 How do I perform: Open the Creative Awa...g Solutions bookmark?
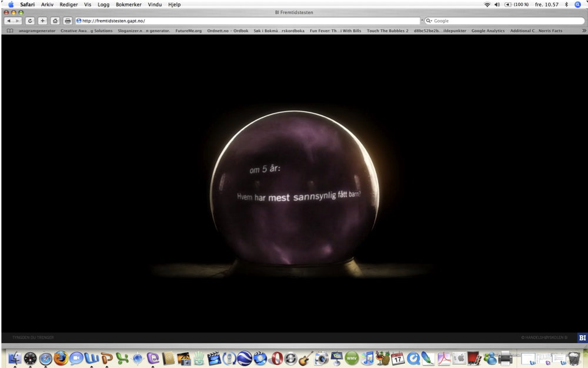(x=86, y=31)
